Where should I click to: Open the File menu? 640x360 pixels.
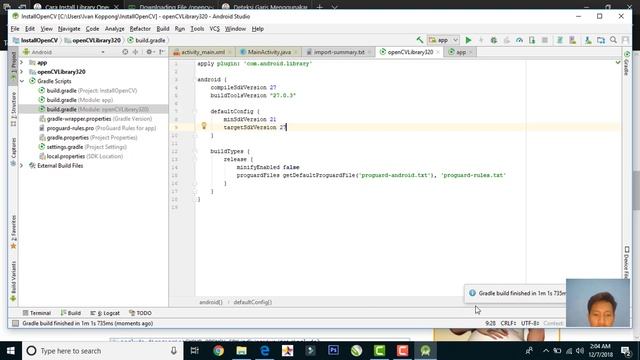click(15, 29)
